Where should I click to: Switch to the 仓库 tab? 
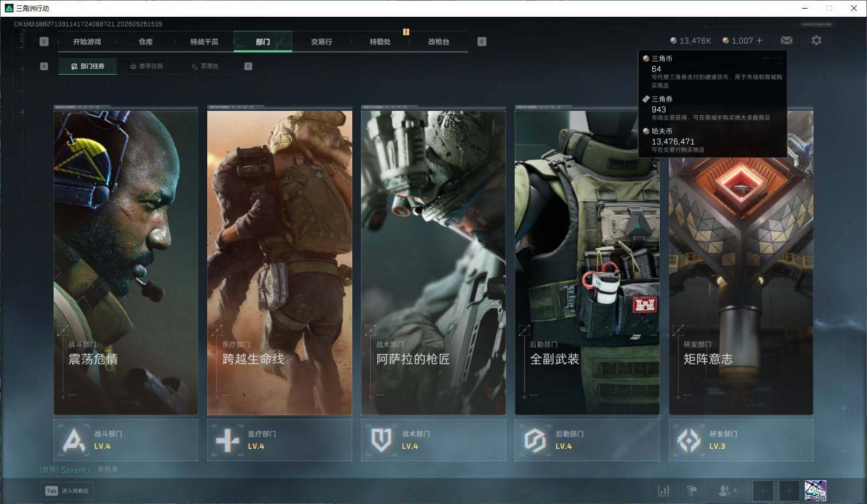pos(146,42)
